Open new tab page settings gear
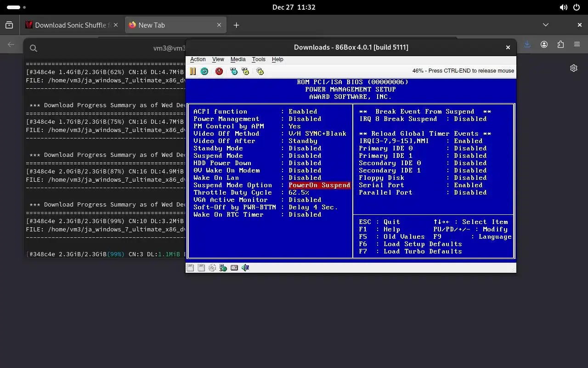Screen dimensions: 588x368 coord(574,68)
